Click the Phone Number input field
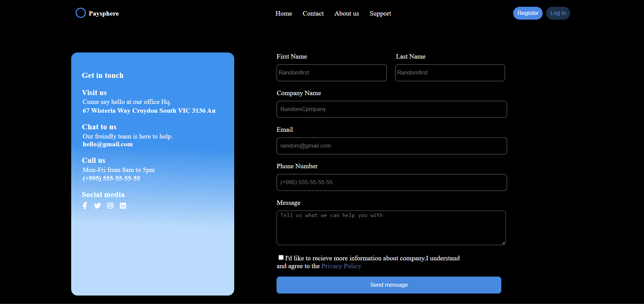The height and width of the screenshot is (304, 644). 391,182
